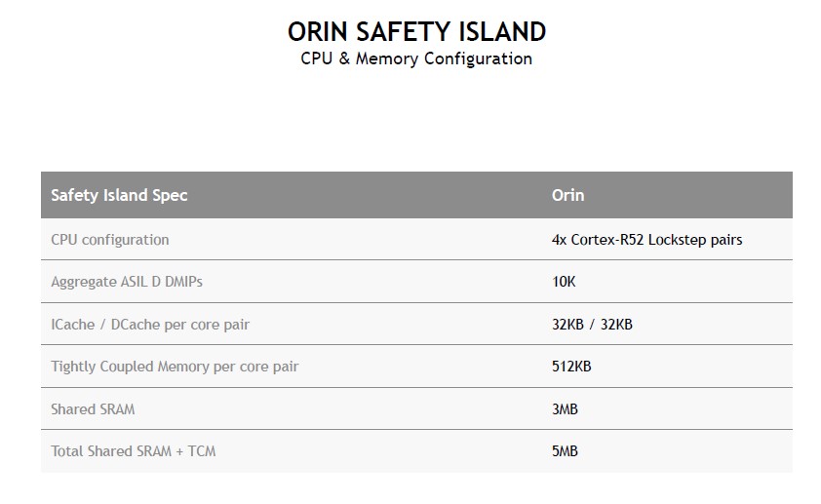821x504 pixels.
Task: Click the CPU configuration row label
Action: (x=110, y=240)
